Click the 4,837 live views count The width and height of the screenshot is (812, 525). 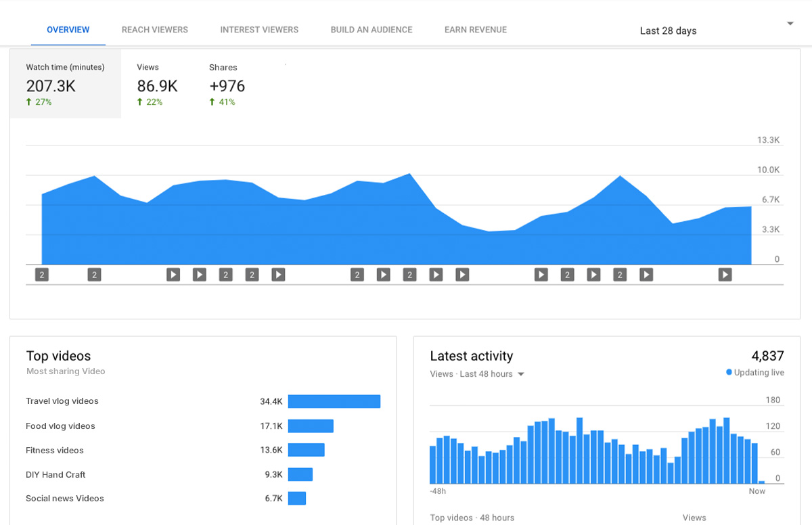pos(767,356)
